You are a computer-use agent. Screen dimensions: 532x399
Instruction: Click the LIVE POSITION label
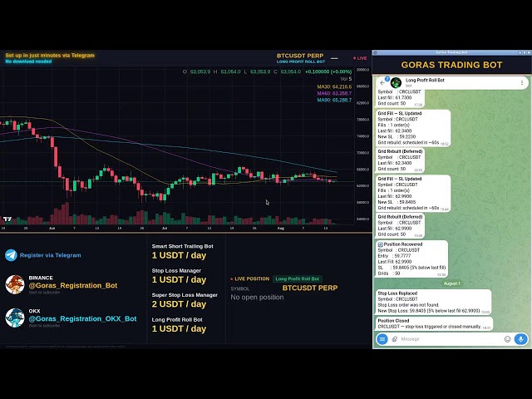tap(252, 278)
